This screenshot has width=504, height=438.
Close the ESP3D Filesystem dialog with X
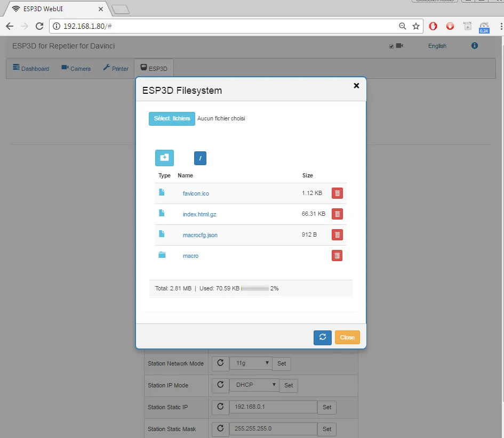coord(356,85)
